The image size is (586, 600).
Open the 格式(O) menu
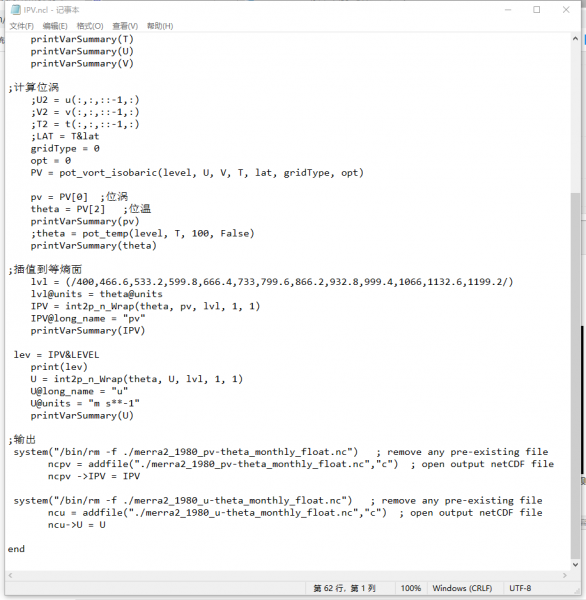(x=90, y=26)
